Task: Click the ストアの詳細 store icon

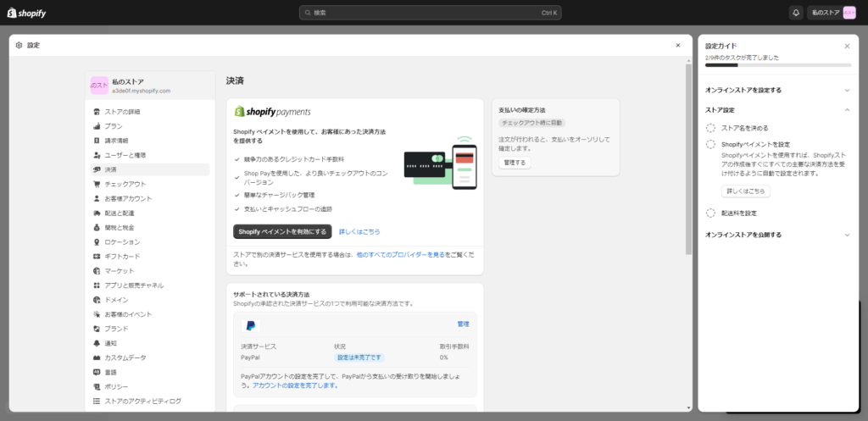Action: 97,112
